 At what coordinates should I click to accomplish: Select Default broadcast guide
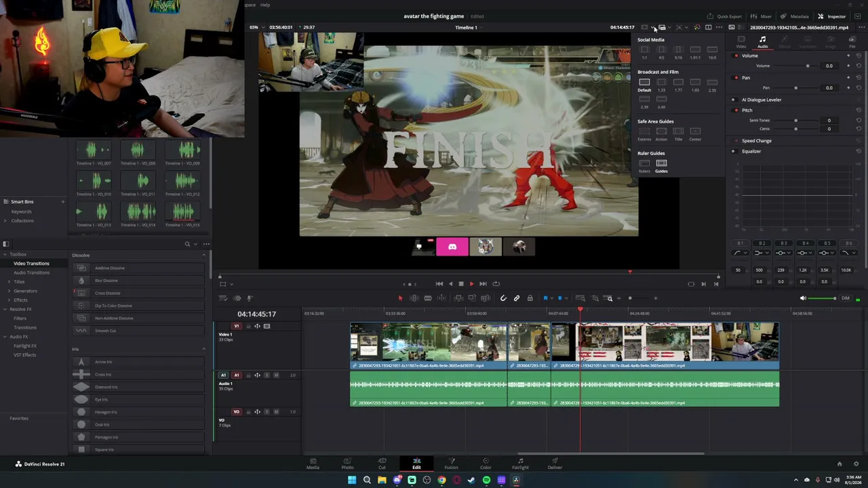coord(644,85)
